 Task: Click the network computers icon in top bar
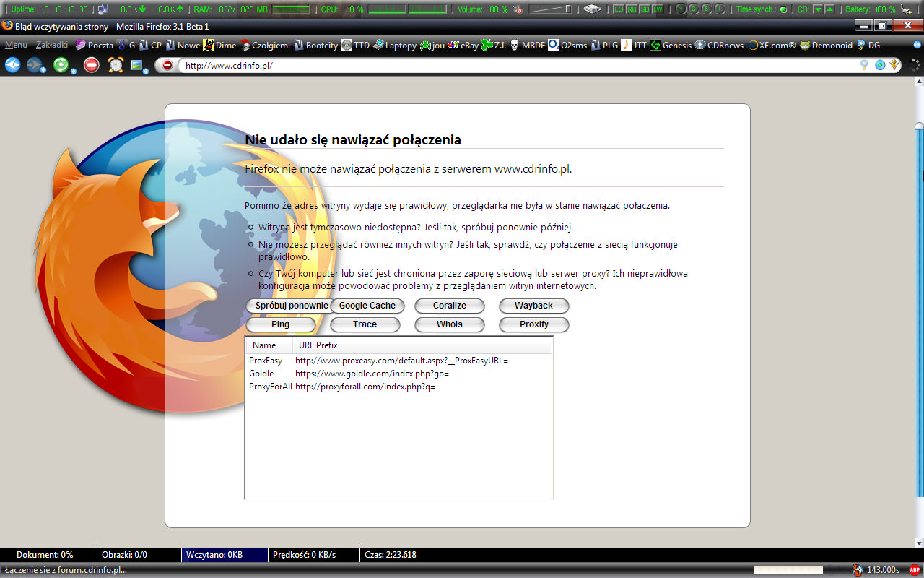click(x=103, y=9)
